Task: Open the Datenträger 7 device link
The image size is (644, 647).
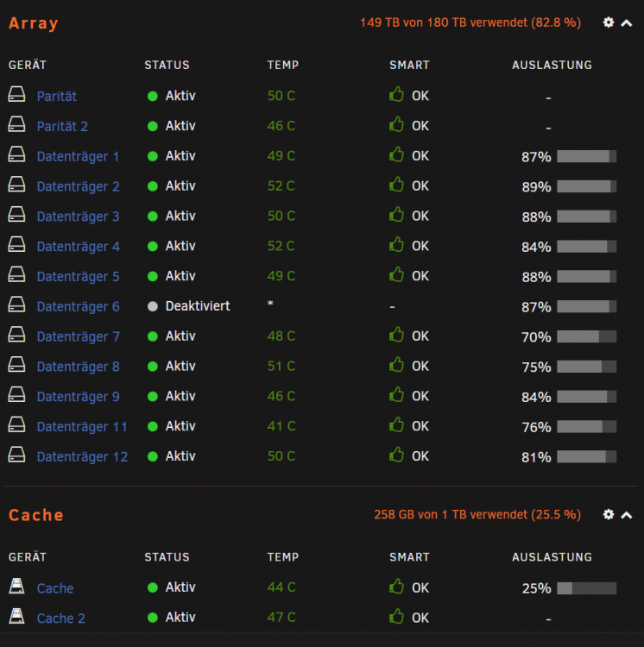Action: pos(78,336)
